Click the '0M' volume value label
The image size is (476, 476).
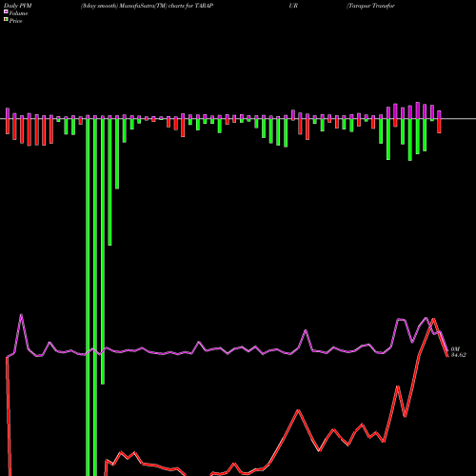[x=455, y=349]
